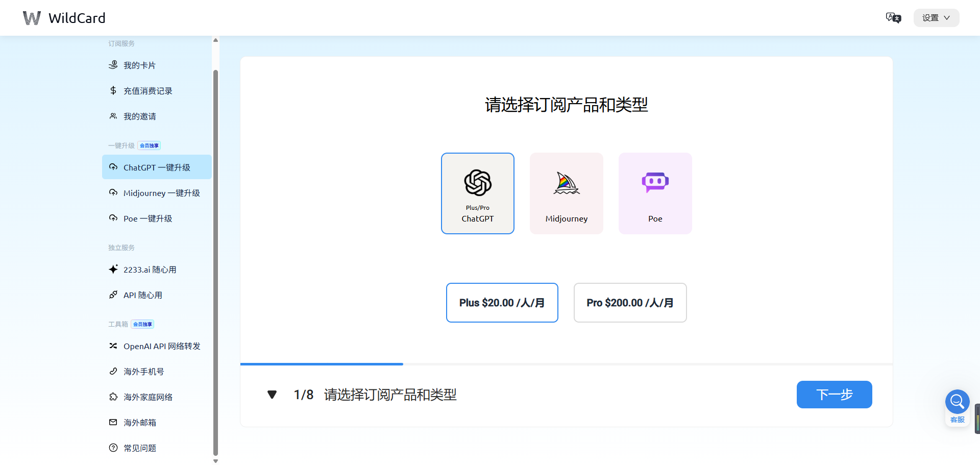Image resolution: width=980 pixels, height=465 pixels.
Task: Select the Midjourney product card
Action: click(x=567, y=193)
